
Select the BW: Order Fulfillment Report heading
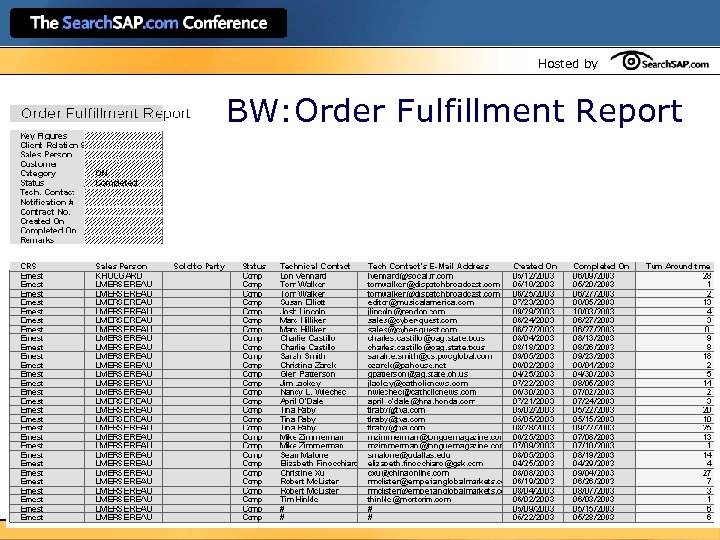(455, 111)
